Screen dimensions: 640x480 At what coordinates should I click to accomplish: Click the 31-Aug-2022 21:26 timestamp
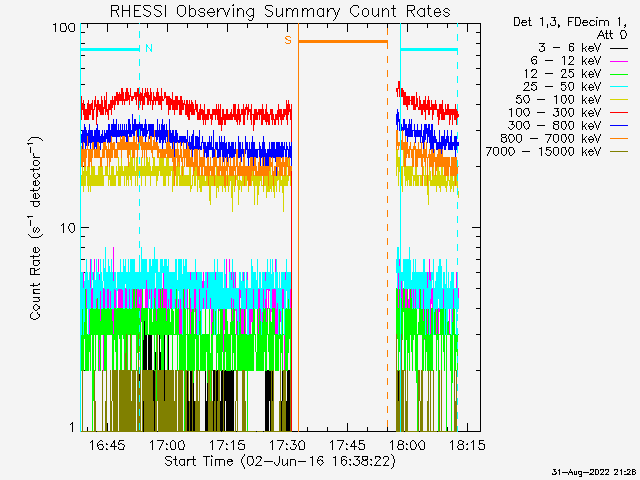tap(594, 472)
